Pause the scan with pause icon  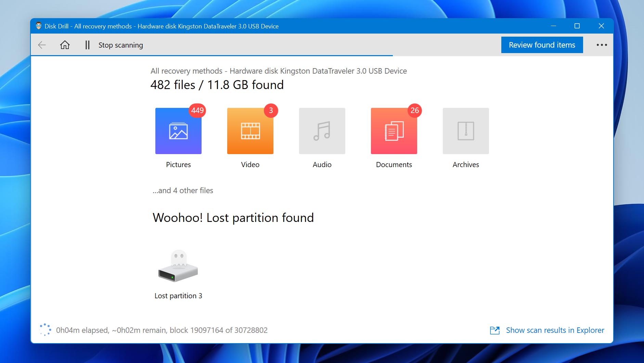point(87,45)
